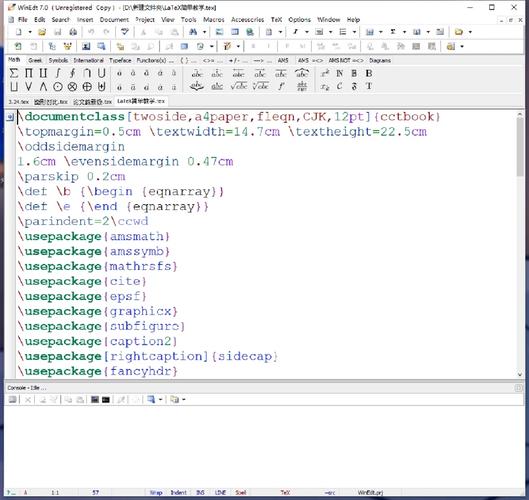Click the binoculars Find icon
529x500 pixels.
click(193, 32)
